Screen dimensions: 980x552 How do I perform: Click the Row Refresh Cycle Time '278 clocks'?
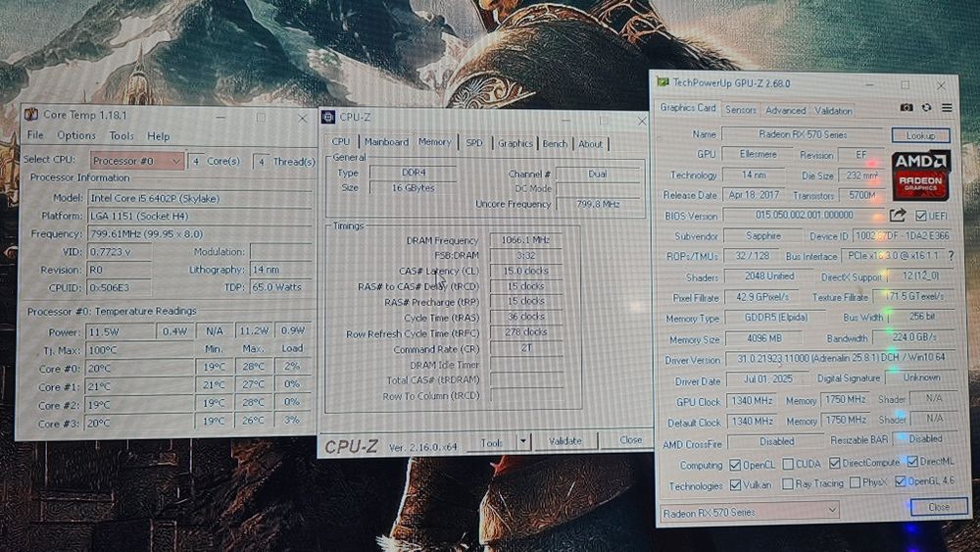(525, 332)
